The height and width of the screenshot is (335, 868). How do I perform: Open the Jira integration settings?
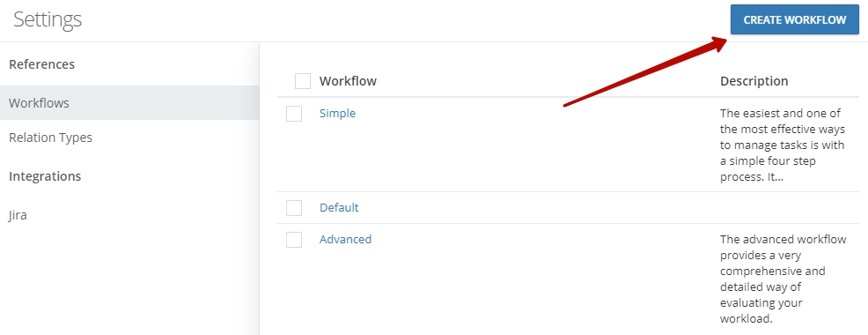tap(18, 215)
